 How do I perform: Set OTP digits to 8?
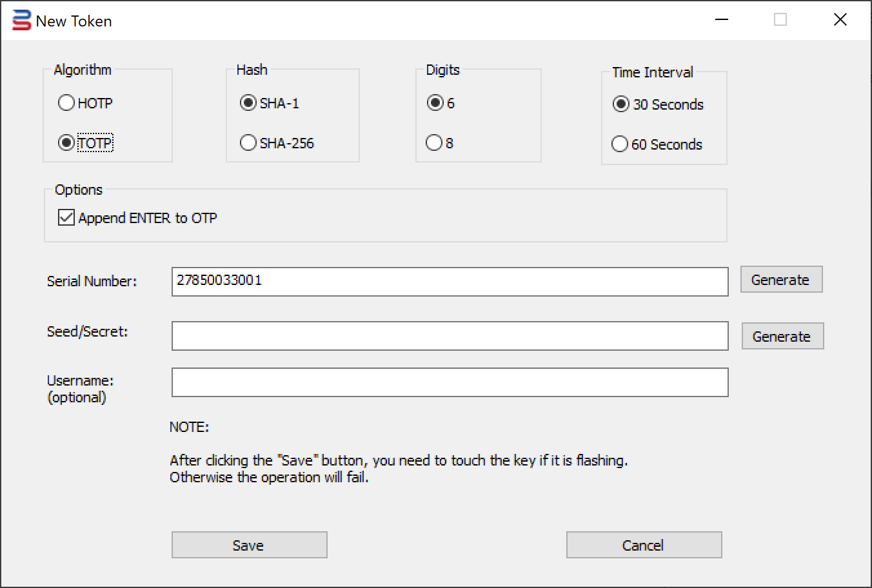point(435,142)
